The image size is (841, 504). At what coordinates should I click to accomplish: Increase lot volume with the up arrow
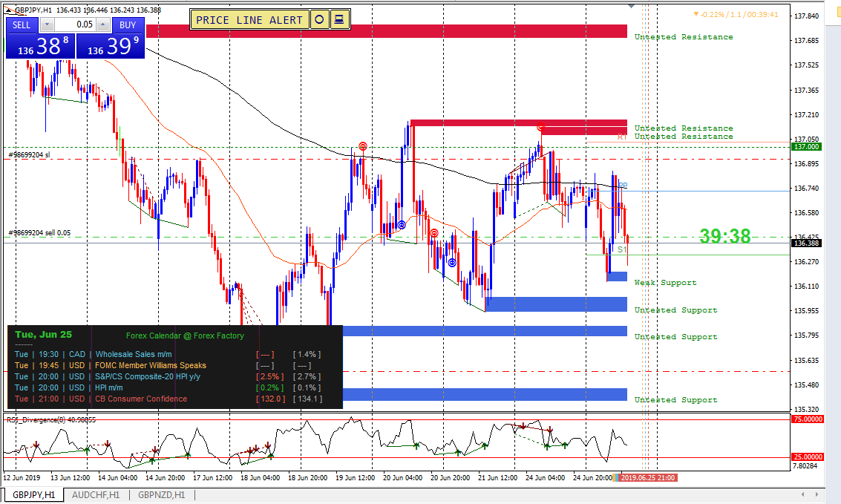(103, 24)
